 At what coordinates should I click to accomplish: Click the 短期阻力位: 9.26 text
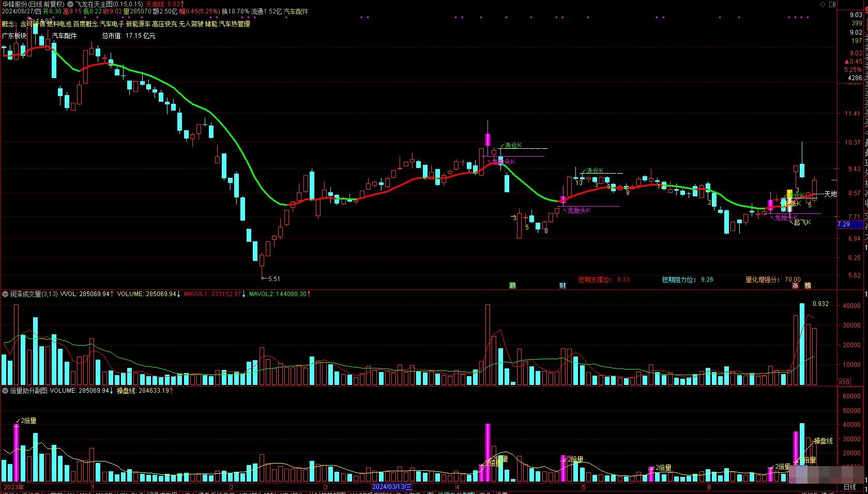(x=688, y=280)
